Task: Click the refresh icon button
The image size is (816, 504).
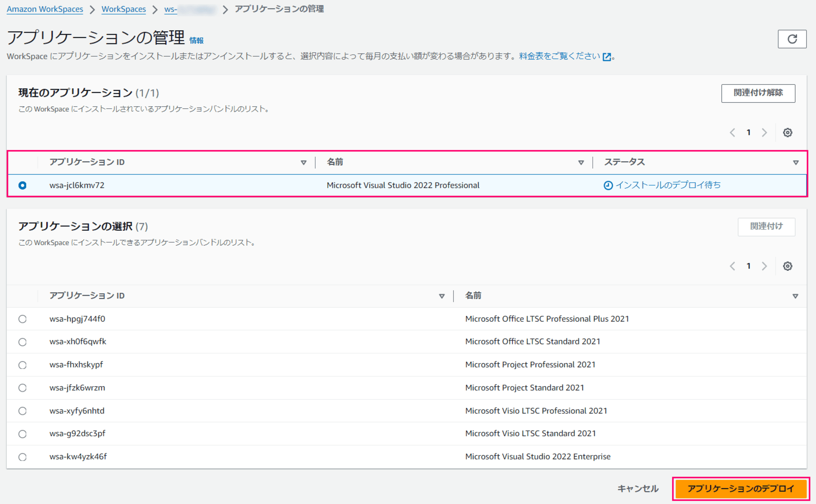Action: click(x=792, y=39)
